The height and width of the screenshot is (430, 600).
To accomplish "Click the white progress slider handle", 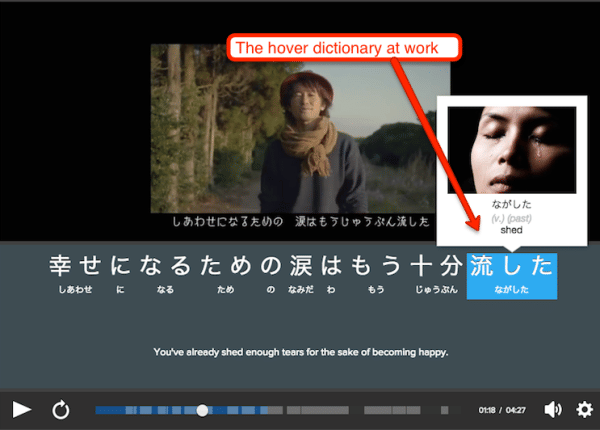I will tap(202, 410).
